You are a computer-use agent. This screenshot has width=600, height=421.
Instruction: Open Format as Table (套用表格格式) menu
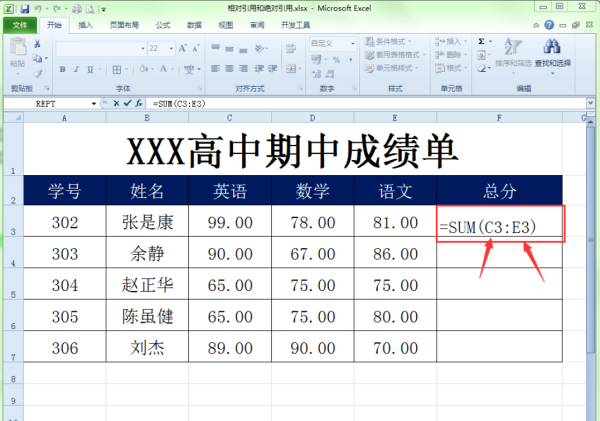pyautogui.click(x=395, y=55)
